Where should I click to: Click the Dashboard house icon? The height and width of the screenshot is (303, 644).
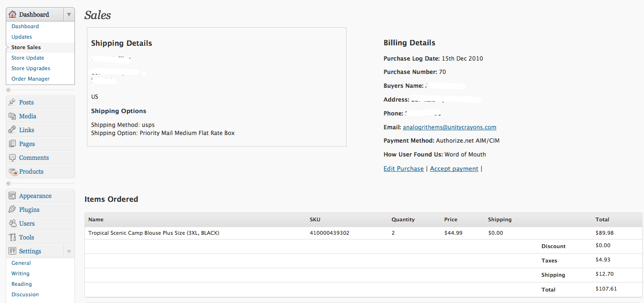tap(12, 14)
